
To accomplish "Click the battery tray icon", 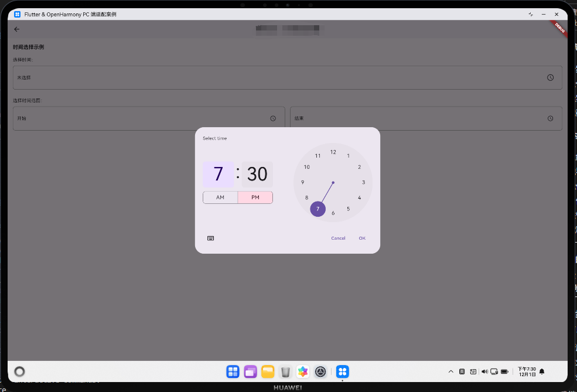I will tap(504, 371).
